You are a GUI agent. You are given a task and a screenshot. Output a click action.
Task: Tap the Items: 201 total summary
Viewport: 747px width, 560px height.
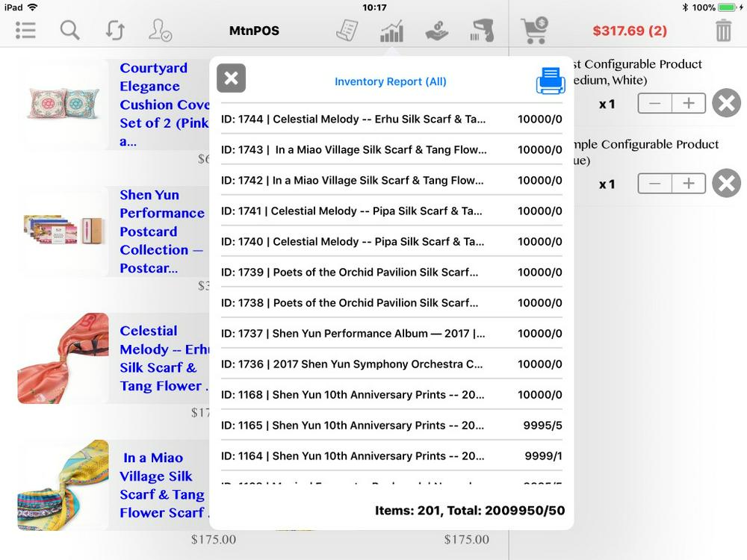click(x=470, y=511)
